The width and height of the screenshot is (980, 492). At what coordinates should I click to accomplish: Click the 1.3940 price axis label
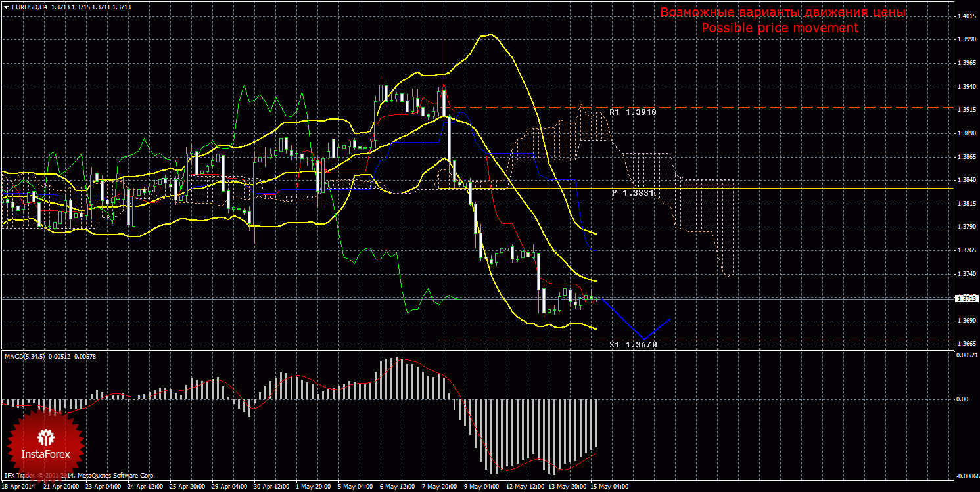(x=966, y=87)
